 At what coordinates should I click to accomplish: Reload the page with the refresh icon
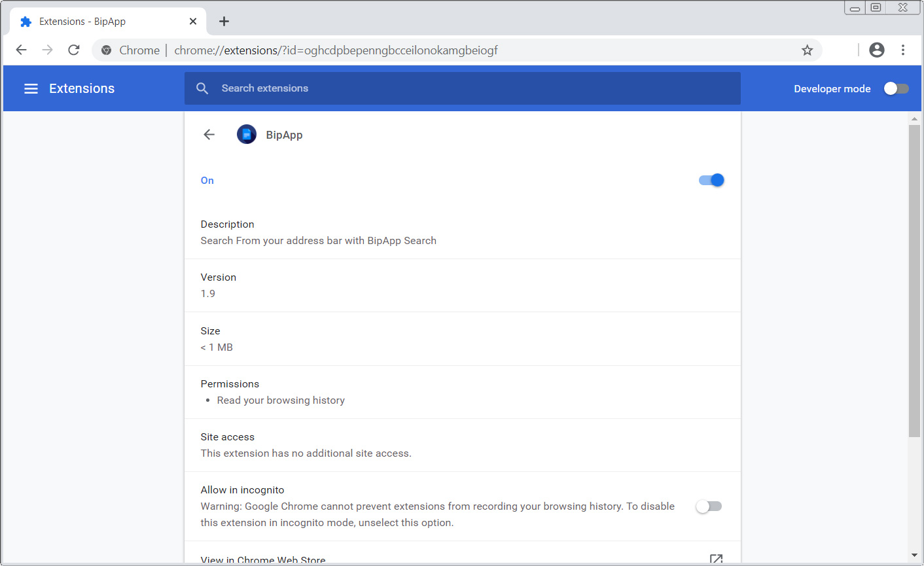tap(74, 50)
